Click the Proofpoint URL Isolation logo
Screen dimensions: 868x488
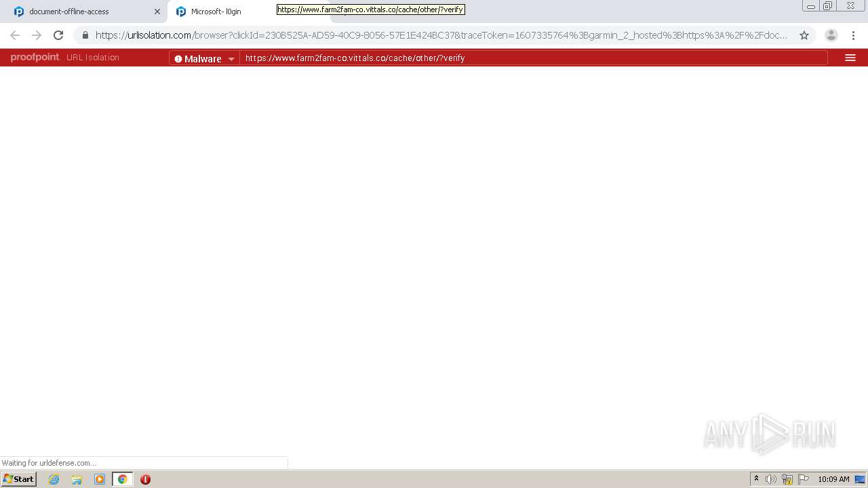(65, 58)
